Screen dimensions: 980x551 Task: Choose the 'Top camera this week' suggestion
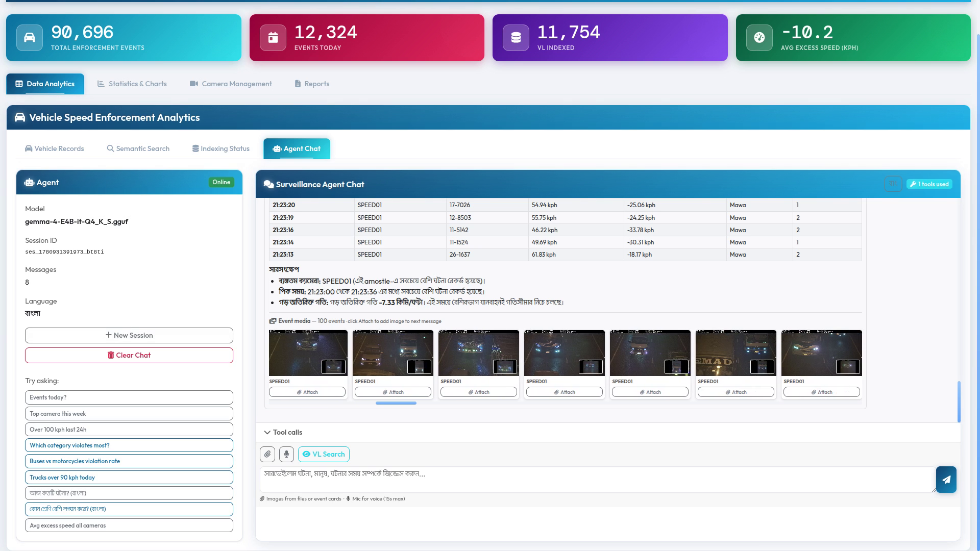[x=129, y=414]
